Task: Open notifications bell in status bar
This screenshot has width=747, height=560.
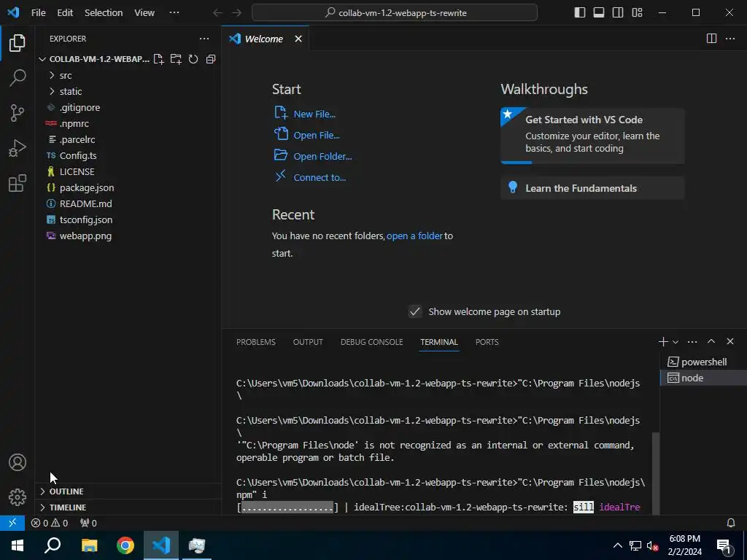Action: pos(731,523)
